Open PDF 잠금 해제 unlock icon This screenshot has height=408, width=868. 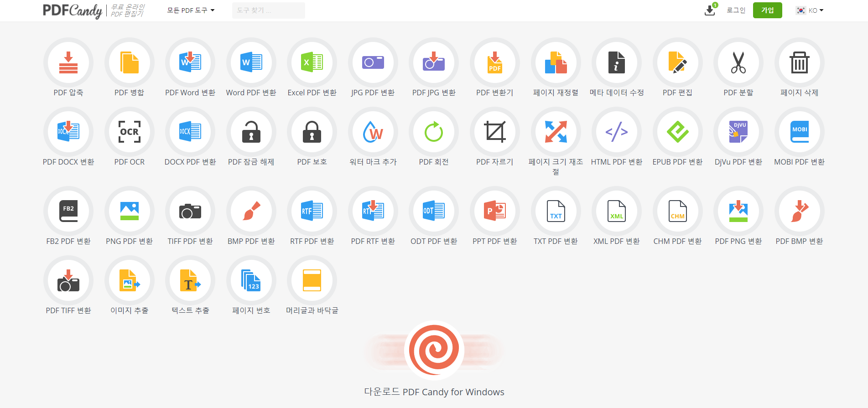tap(251, 132)
